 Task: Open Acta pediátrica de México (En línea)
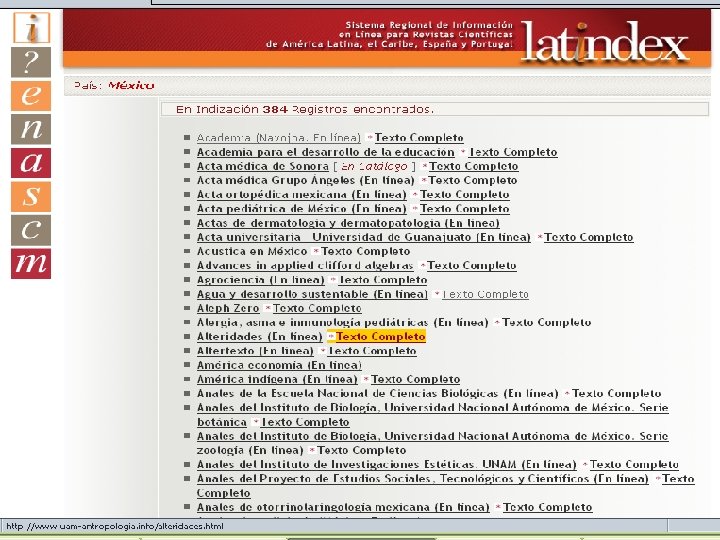pyautogui.click(x=302, y=209)
